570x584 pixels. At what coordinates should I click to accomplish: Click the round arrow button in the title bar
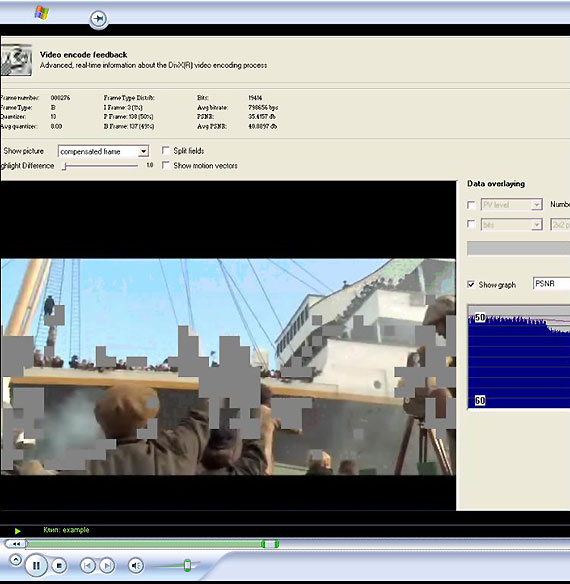(98, 19)
